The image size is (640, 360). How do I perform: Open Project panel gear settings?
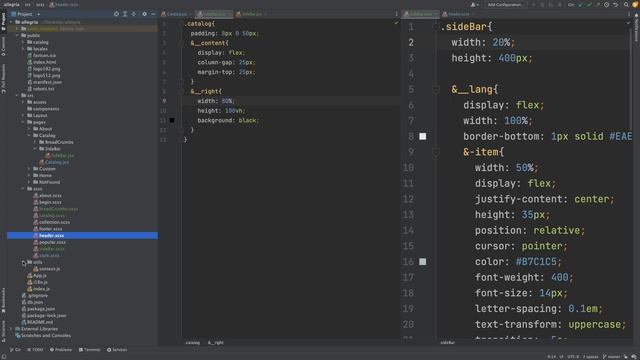(x=144, y=14)
